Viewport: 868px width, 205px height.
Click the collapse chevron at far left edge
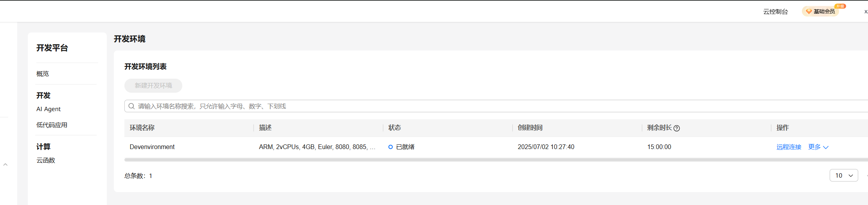point(5,165)
